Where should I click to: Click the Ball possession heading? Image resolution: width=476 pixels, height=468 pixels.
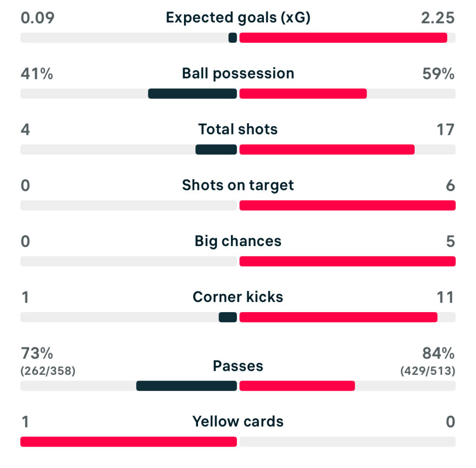238,74
